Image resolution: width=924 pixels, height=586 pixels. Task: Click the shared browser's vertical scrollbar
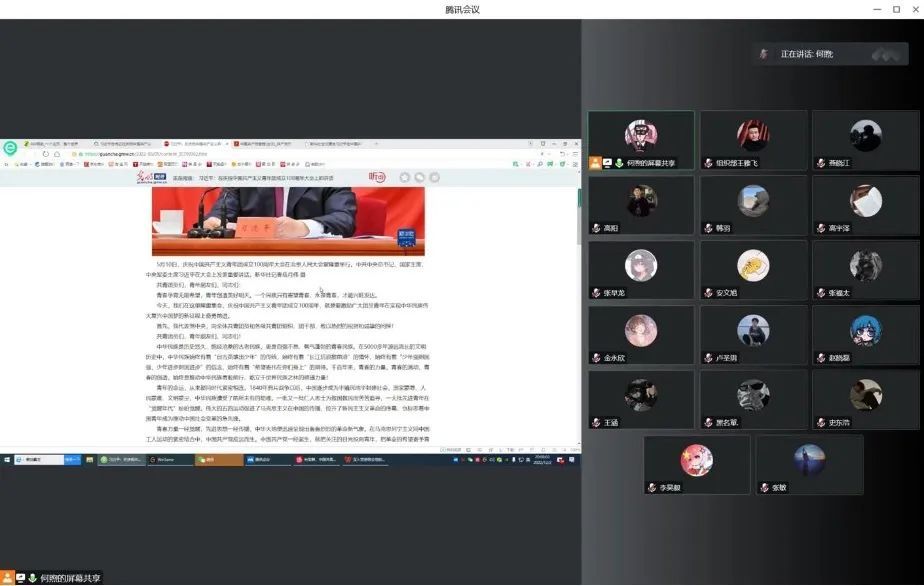coord(578,215)
